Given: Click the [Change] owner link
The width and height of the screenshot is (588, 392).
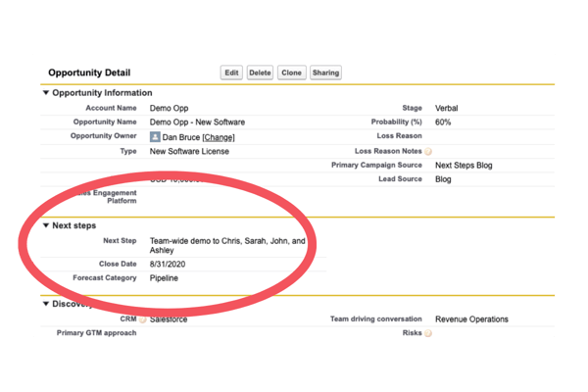Looking at the screenshot, I should coord(219,137).
